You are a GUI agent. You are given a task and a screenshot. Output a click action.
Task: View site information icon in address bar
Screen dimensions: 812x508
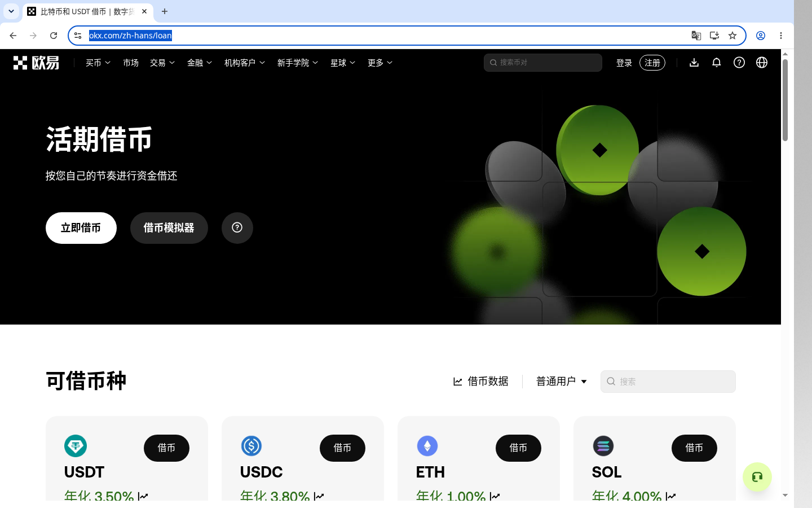[x=78, y=36]
